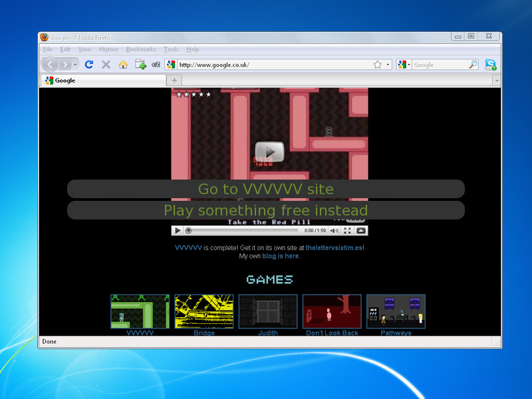Click the link-chain icon beside the new tab icon
Screen dimensions: 532x399
(156, 65)
